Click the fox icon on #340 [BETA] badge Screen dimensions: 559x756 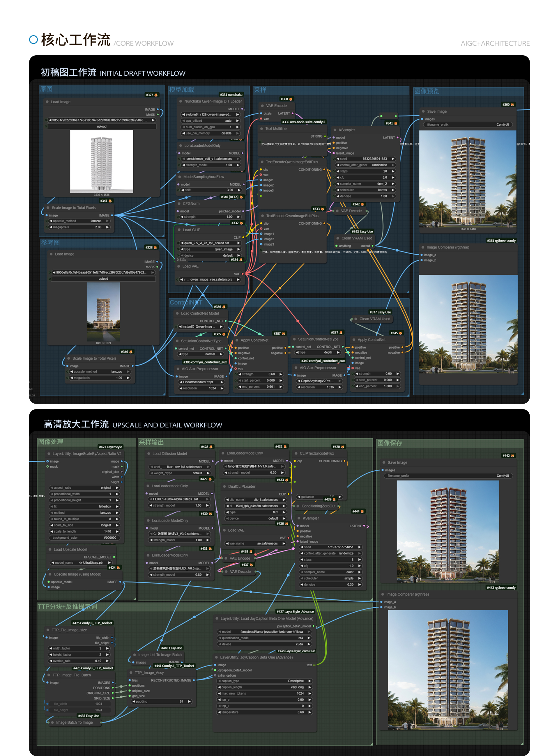[241, 197]
